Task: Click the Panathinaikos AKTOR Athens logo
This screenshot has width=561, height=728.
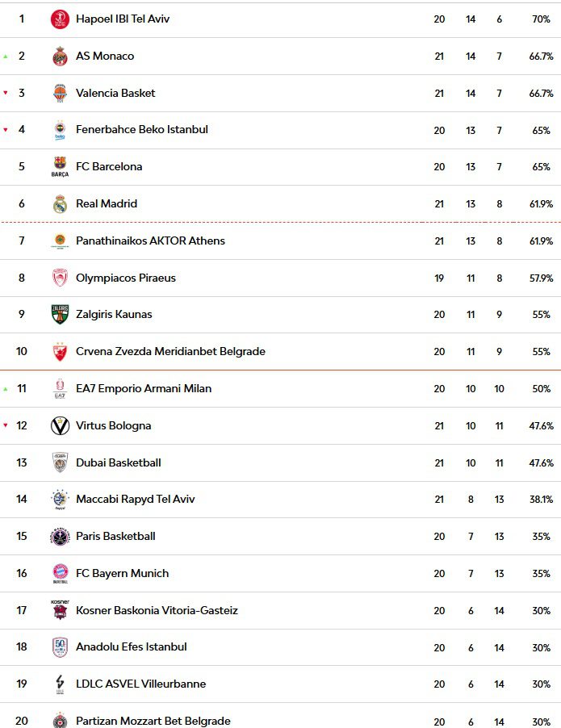Action: [x=60, y=241]
